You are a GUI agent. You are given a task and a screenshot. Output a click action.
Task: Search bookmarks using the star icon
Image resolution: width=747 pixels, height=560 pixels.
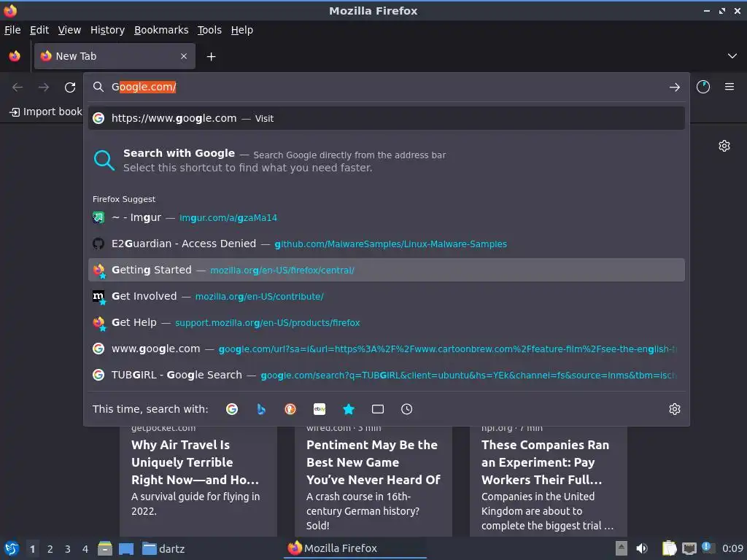pyautogui.click(x=349, y=409)
